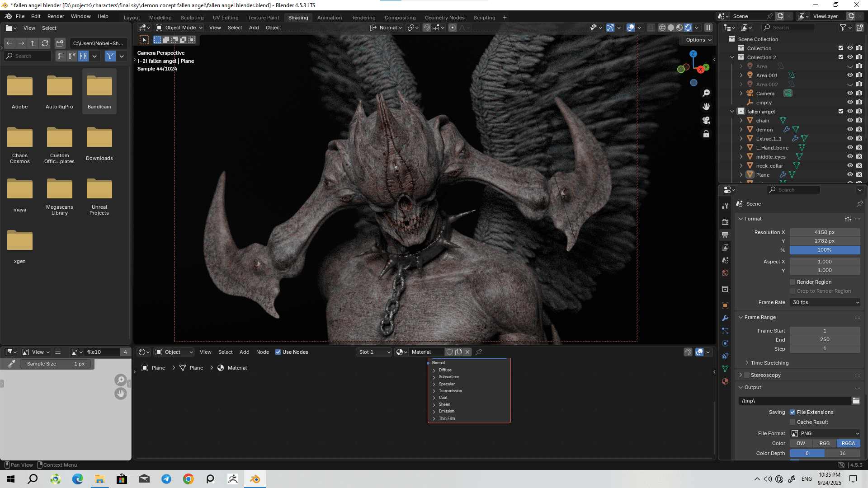Select RGB color mode
The width and height of the screenshot is (868, 488).
pyautogui.click(x=825, y=443)
